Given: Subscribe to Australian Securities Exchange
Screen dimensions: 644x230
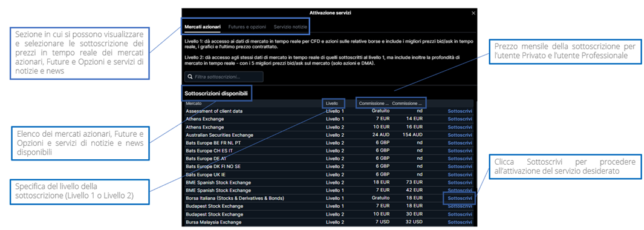Looking at the screenshot, I should [460, 135].
